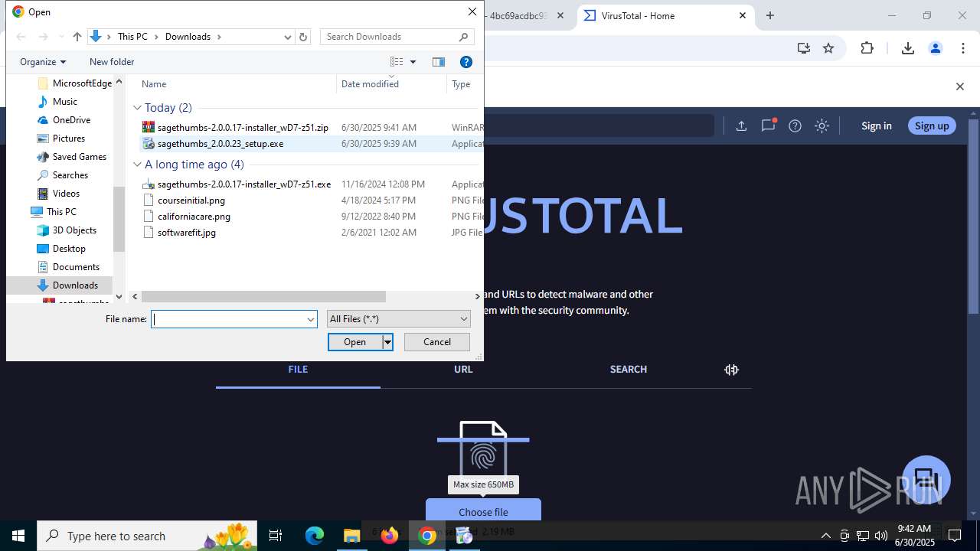Image resolution: width=980 pixels, height=551 pixels.
Task: Click the horizontal scrollbar of file list
Action: point(263,296)
